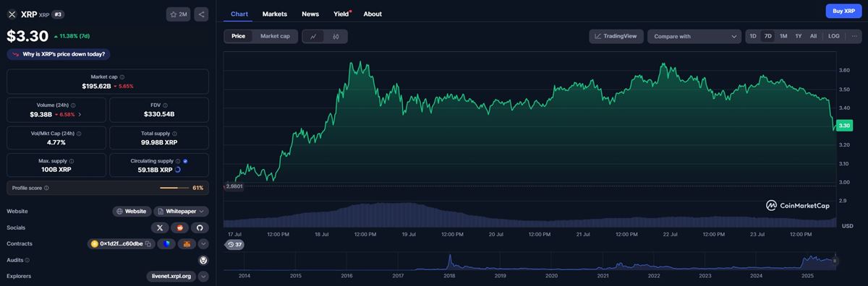Viewport: 868px width, 286px height.
Task: Click the 4.77% Vol/Mkt Cap value
Action: tap(56, 142)
